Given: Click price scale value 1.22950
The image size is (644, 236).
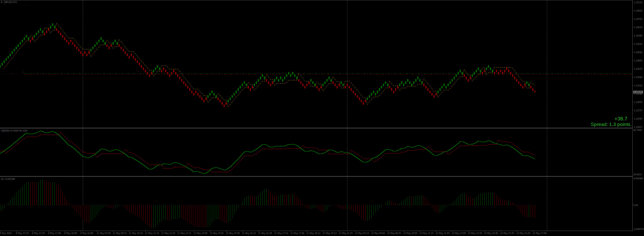Looking at the screenshot, I should tap(638, 102).
